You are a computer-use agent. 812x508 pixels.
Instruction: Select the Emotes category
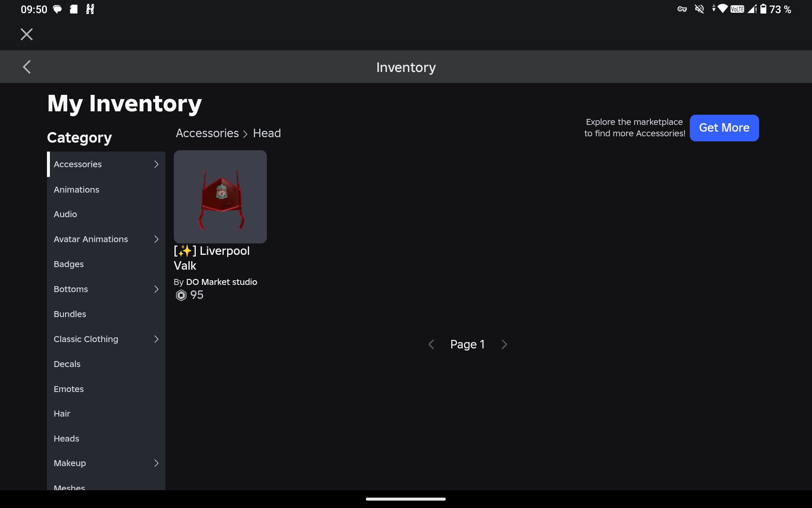pyautogui.click(x=106, y=389)
